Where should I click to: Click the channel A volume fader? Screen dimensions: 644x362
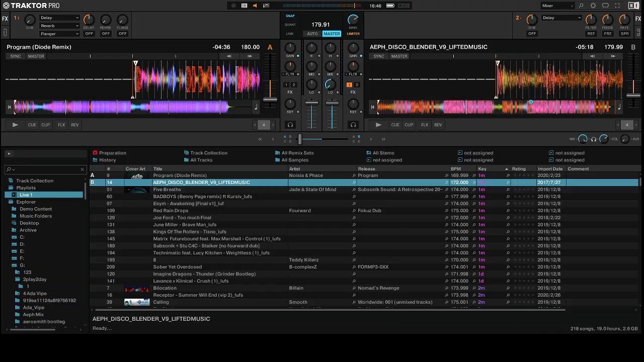tap(312, 103)
